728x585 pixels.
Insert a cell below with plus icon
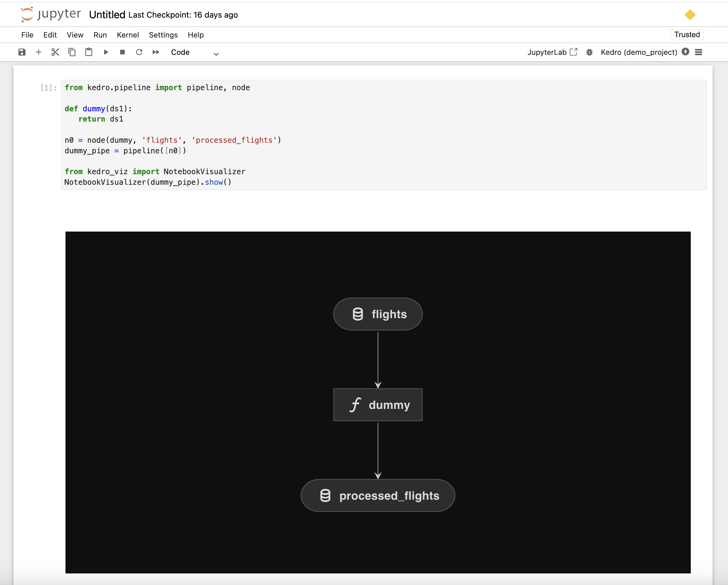(39, 52)
